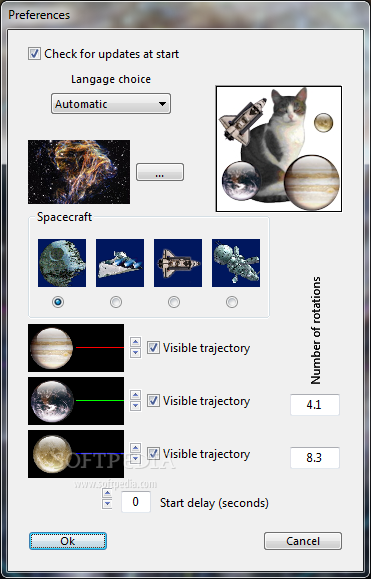Click the Start delay value field

click(135, 502)
